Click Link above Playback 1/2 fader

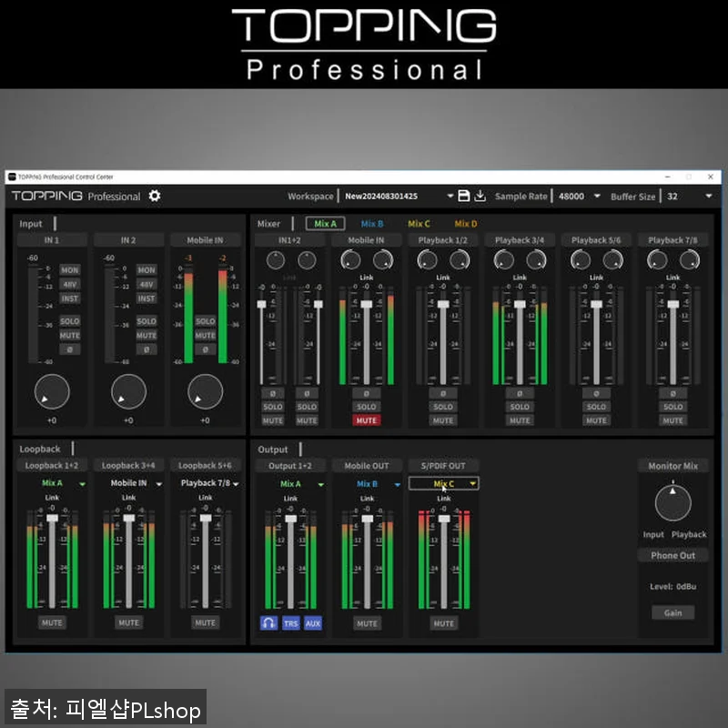click(x=443, y=278)
